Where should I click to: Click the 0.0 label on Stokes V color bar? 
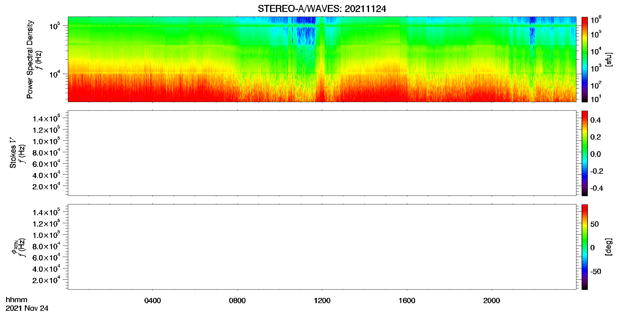click(595, 154)
